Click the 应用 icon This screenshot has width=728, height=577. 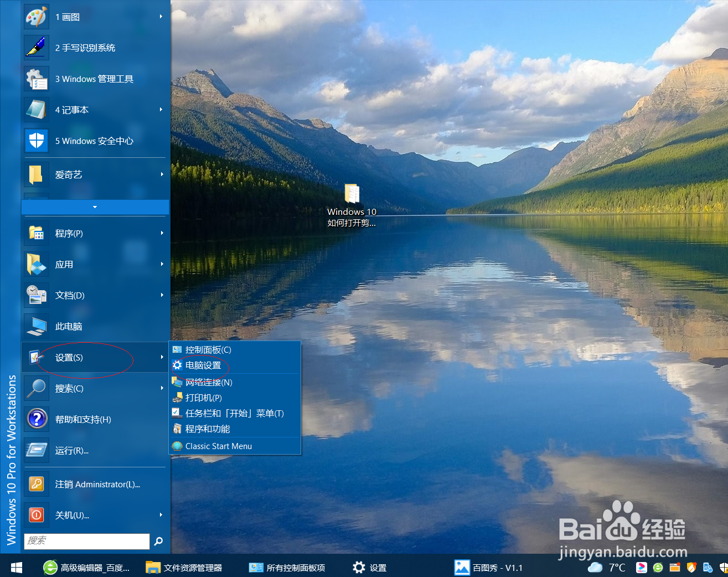click(x=37, y=264)
